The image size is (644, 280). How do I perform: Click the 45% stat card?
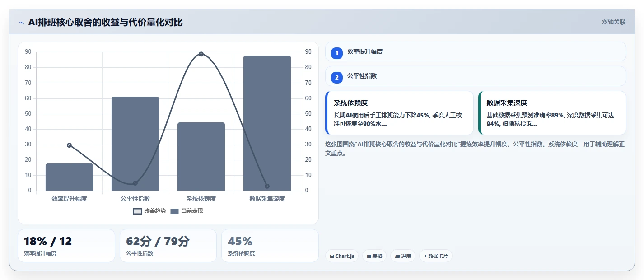click(270, 246)
